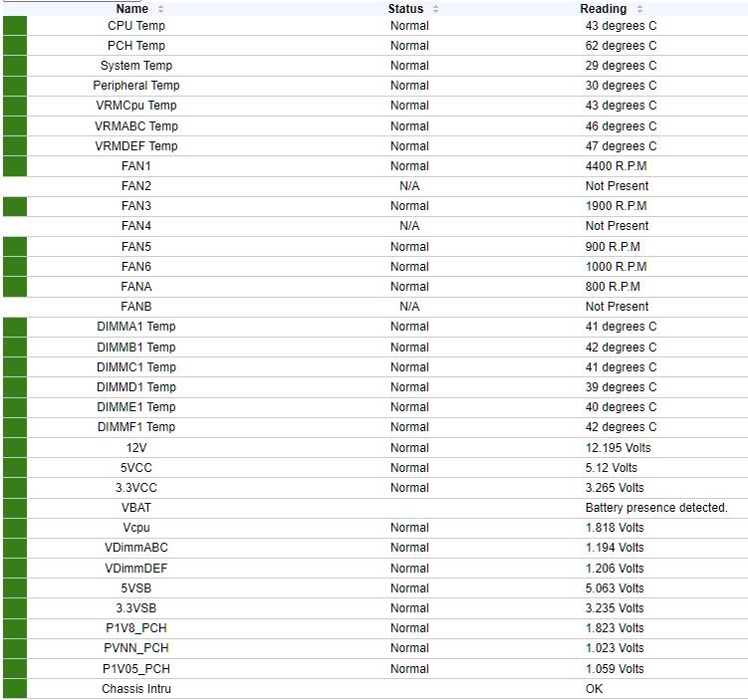The height and width of the screenshot is (700, 748).
Task: Click the green indicator for 12V
Action: (15, 448)
